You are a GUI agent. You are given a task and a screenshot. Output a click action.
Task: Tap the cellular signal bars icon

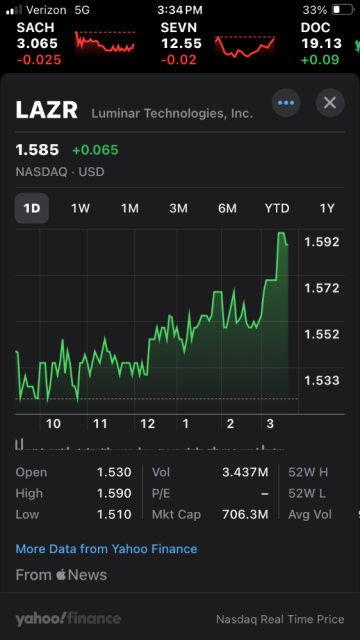(14, 10)
